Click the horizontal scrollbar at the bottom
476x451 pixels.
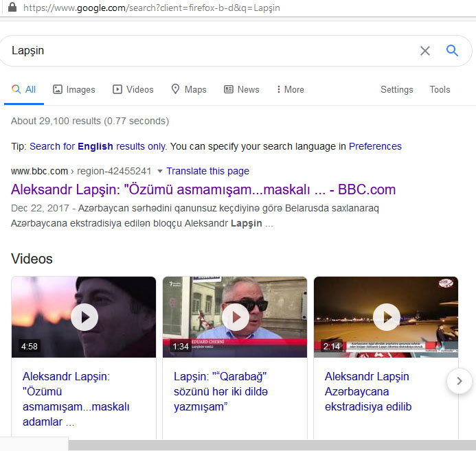272,446
